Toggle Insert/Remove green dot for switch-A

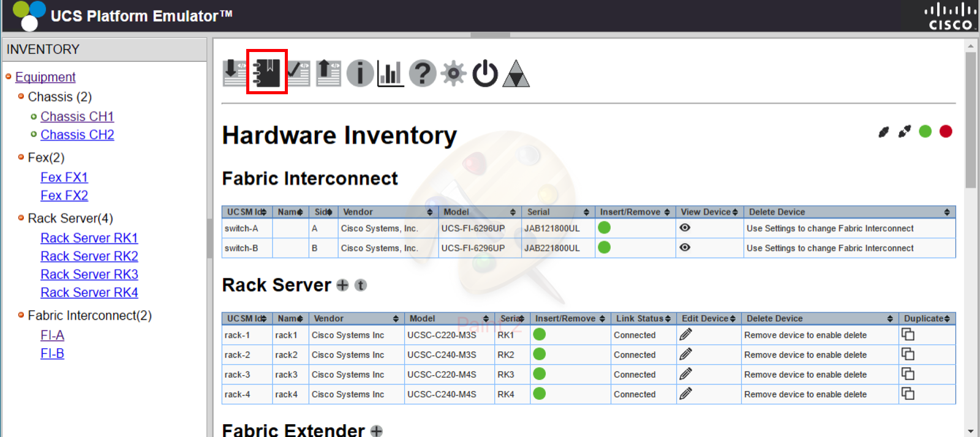[x=605, y=228]
